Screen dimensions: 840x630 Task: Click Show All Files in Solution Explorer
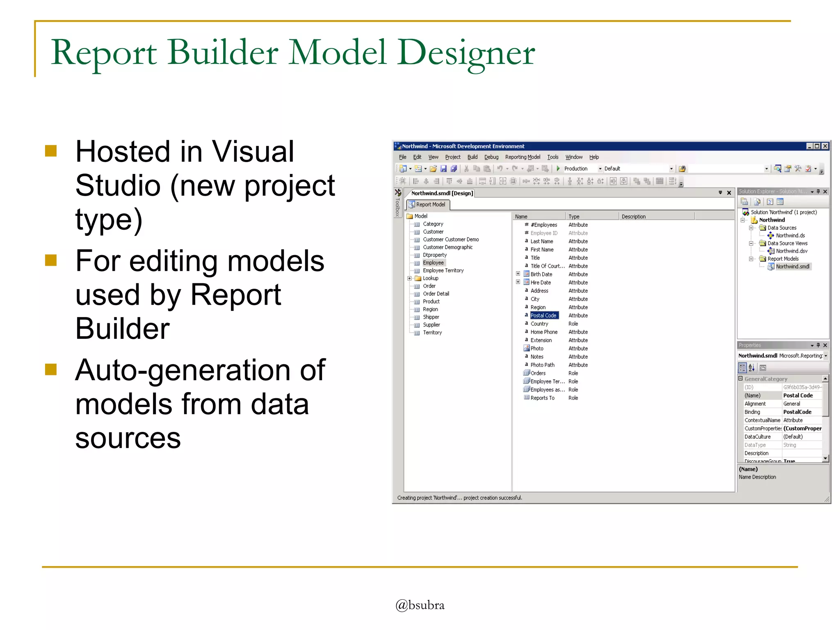(757, 201)
